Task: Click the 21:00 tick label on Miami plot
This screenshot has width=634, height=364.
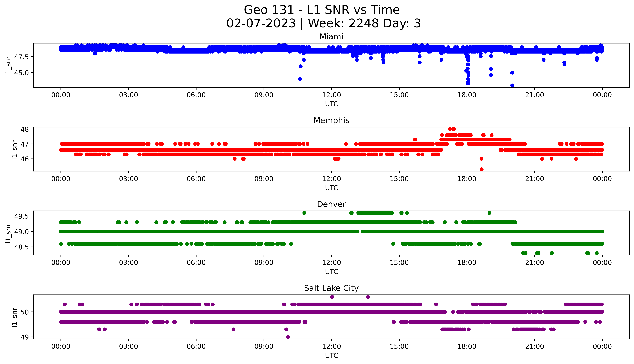Action: tap(534, 95)
